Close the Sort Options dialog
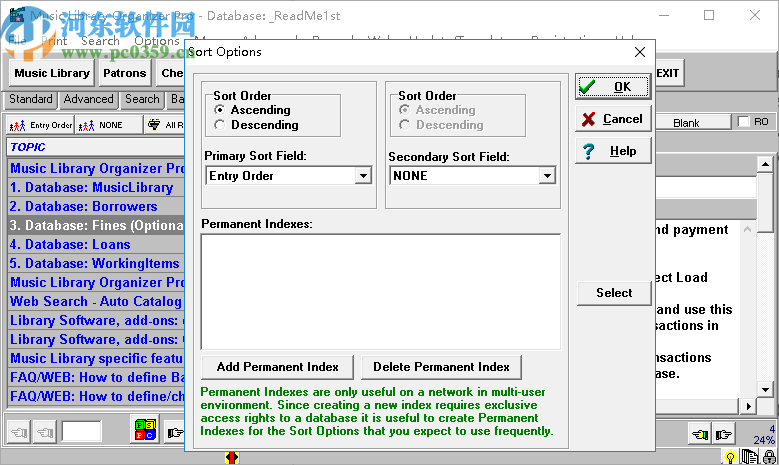 pyautogui.click(x=640, y=52)
